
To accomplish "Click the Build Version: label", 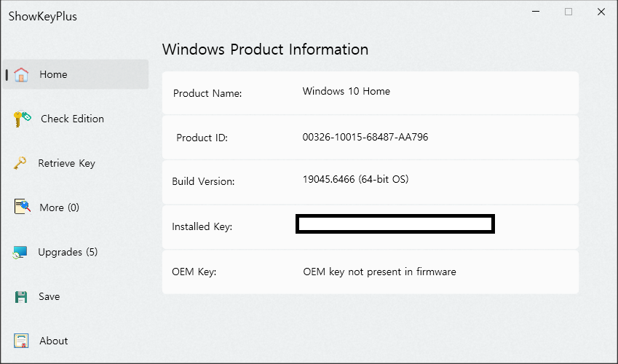I will click(203, 181).
